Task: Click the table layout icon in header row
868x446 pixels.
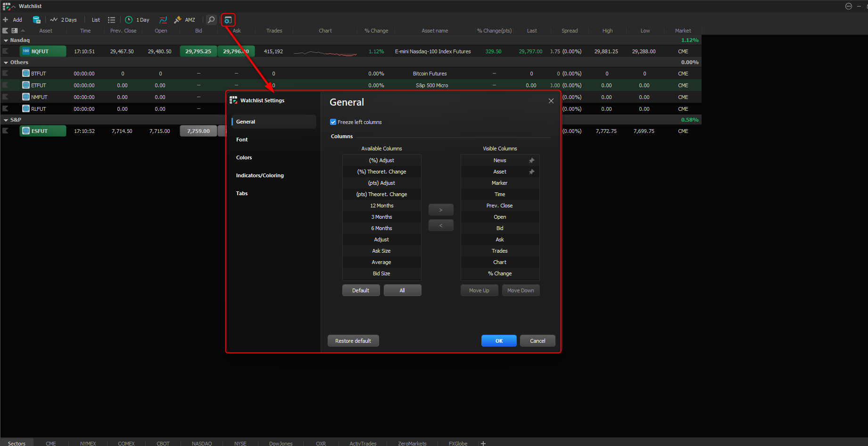Action: point(15,31)
